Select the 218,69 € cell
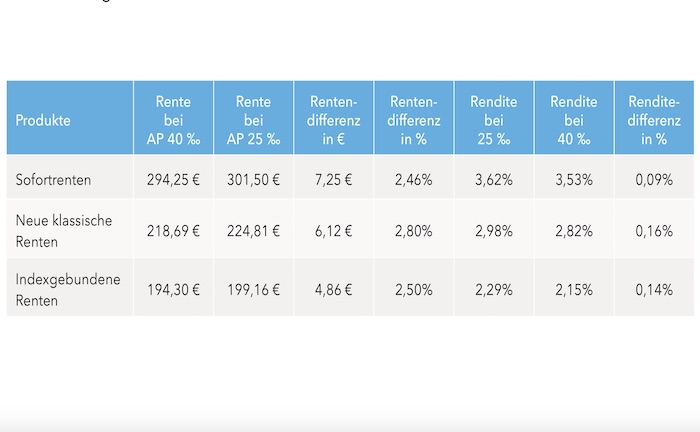700x432 pixels. 173,231
